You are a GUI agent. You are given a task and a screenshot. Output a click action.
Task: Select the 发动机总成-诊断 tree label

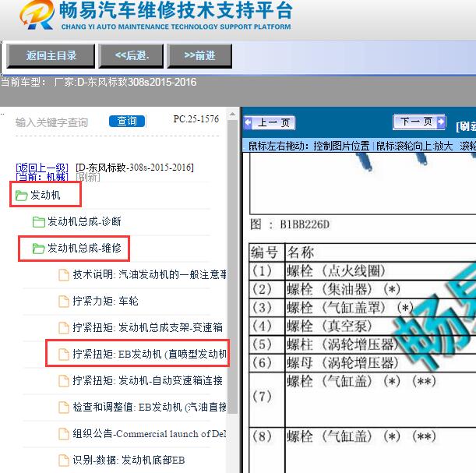(84, 221)
